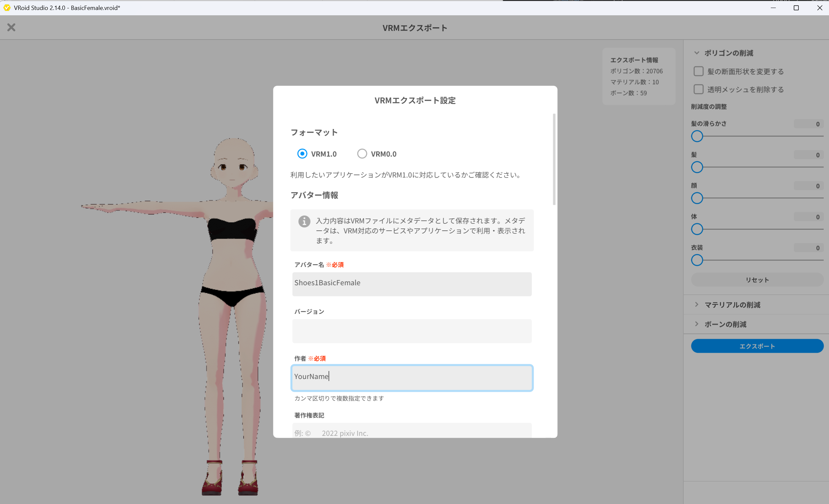Click the 顔 reduction slider handle
Screen dimensions: 829x504
coord(697,198)
